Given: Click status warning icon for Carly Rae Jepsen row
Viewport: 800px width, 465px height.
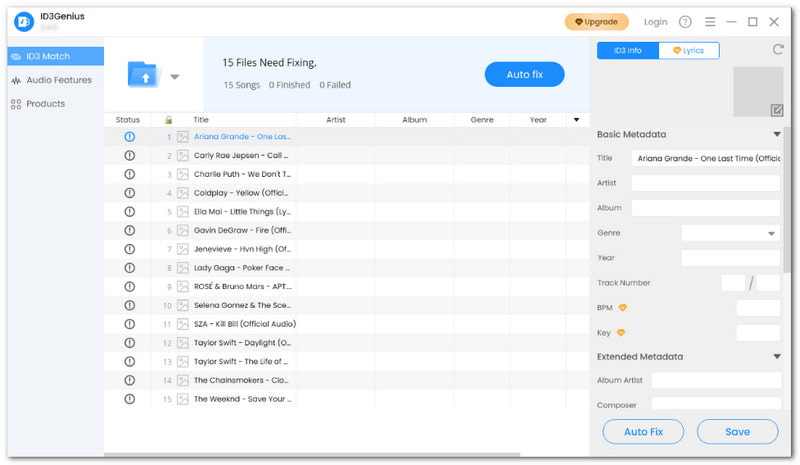Looking at the screenshot, I should click(x=130, y=156).
